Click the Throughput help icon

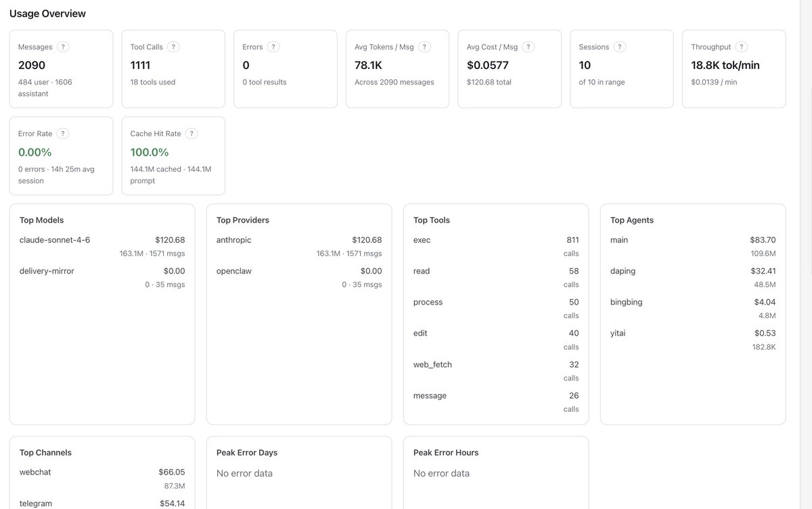742,47
